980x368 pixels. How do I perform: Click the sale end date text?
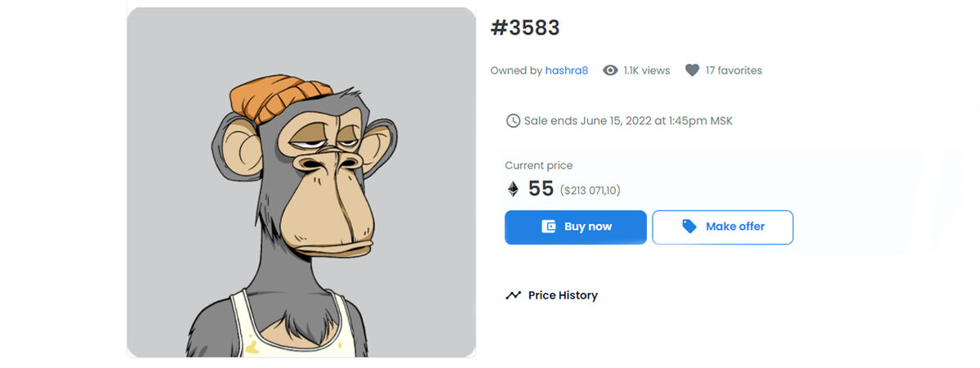pyautogui.click(x=629, y=121)
